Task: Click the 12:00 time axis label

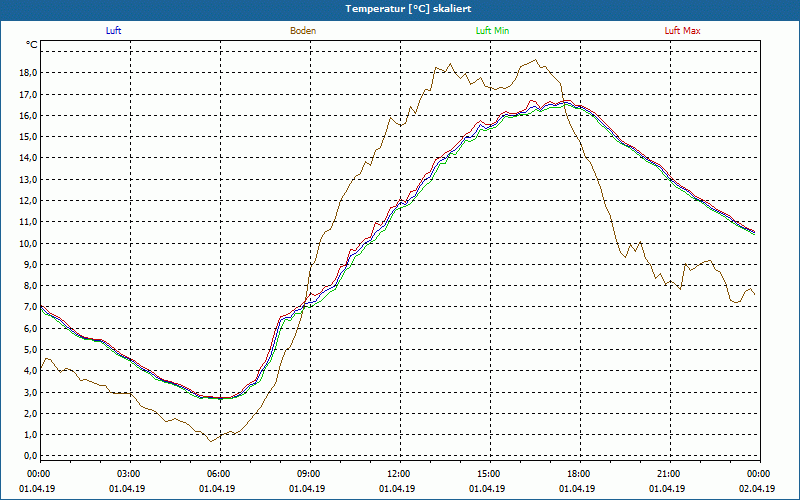Action: pyautogui.click(x=397, y=474)
